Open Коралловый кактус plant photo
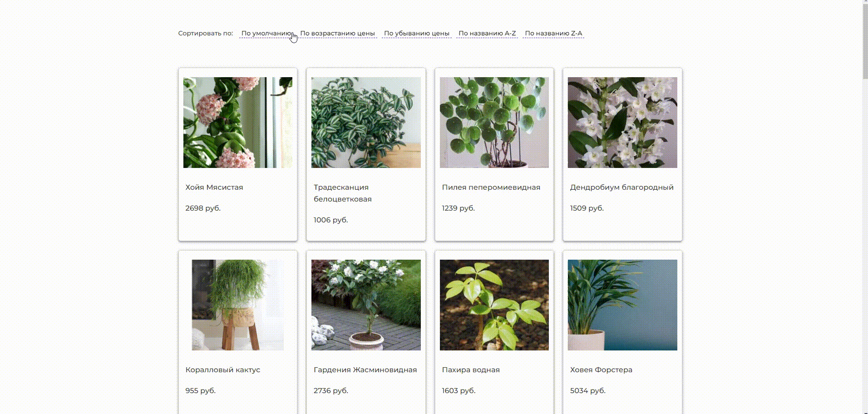The image size is (868, 414). 238,305
